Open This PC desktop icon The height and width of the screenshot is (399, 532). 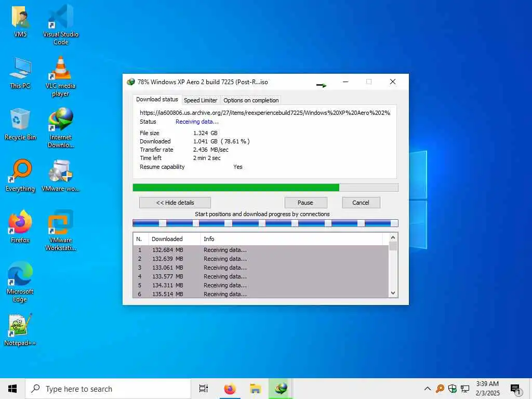[x=20, y=73]
